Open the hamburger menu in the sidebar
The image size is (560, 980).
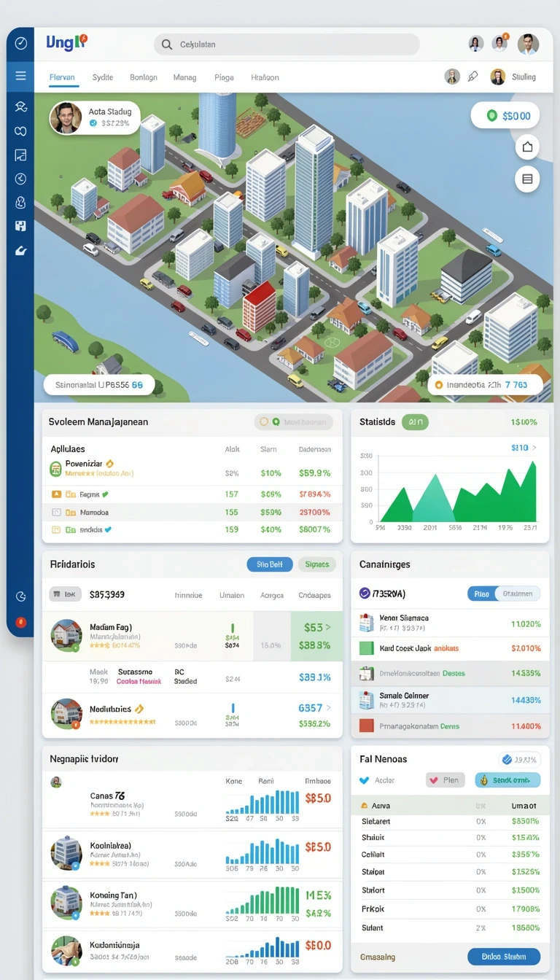pos(20,76)
